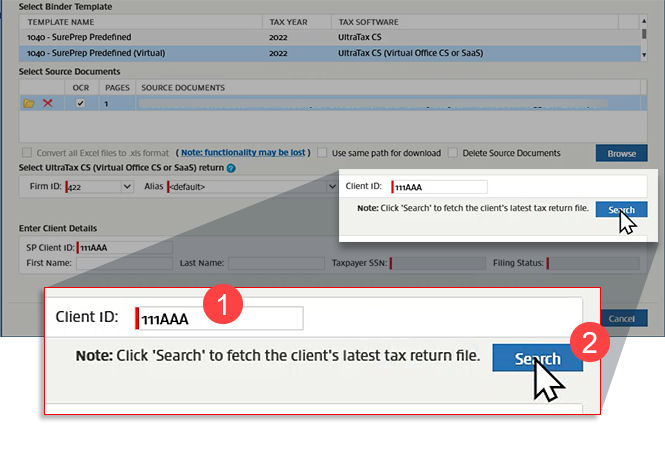Expand the Alias dropdown
The image size is (665, 451).
pyautogui.click(x=332, y=187)
